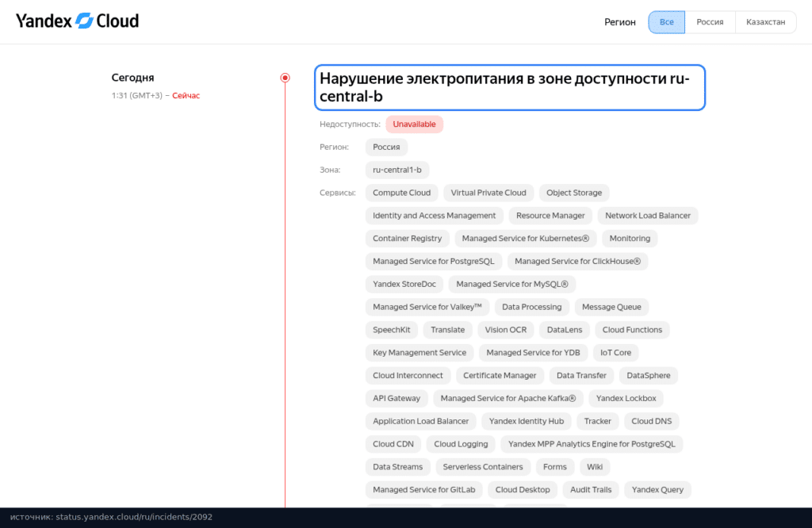Click the Yandex Cloud logo
Screen dimensions: 812x528
click(x=77, y=21)
